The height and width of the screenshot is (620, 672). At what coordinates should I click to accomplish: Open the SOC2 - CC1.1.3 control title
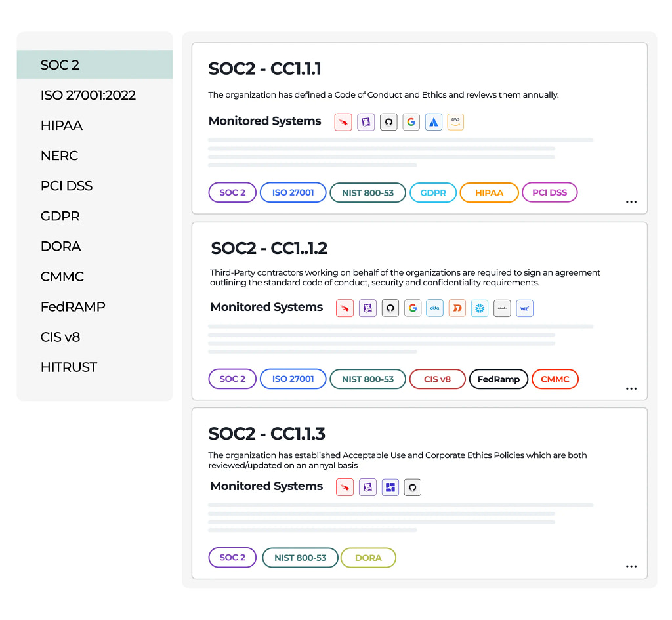(266, 434)
